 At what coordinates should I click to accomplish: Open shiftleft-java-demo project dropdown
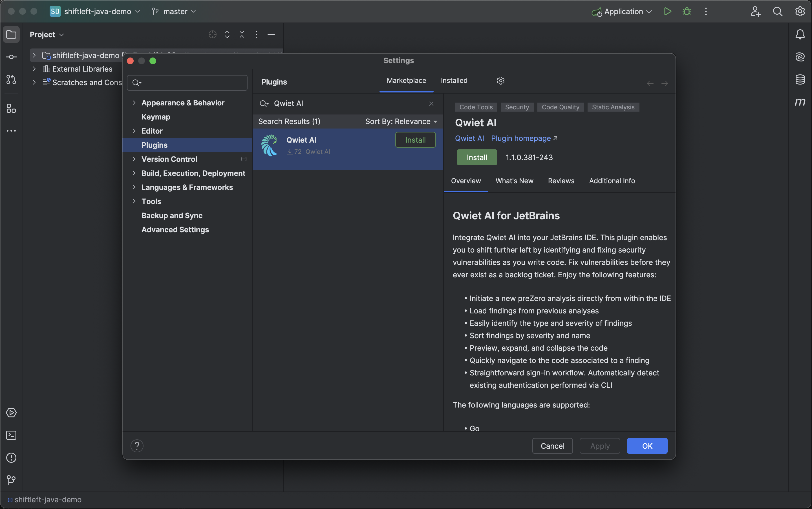coord(95,12)
